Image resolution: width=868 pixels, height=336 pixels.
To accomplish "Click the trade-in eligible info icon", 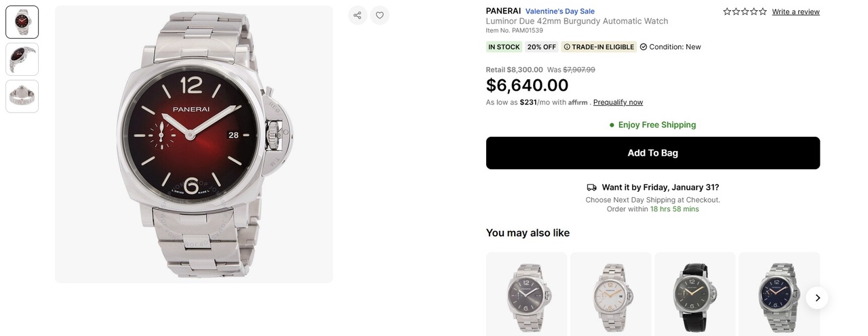I will [x=567, y=47].
